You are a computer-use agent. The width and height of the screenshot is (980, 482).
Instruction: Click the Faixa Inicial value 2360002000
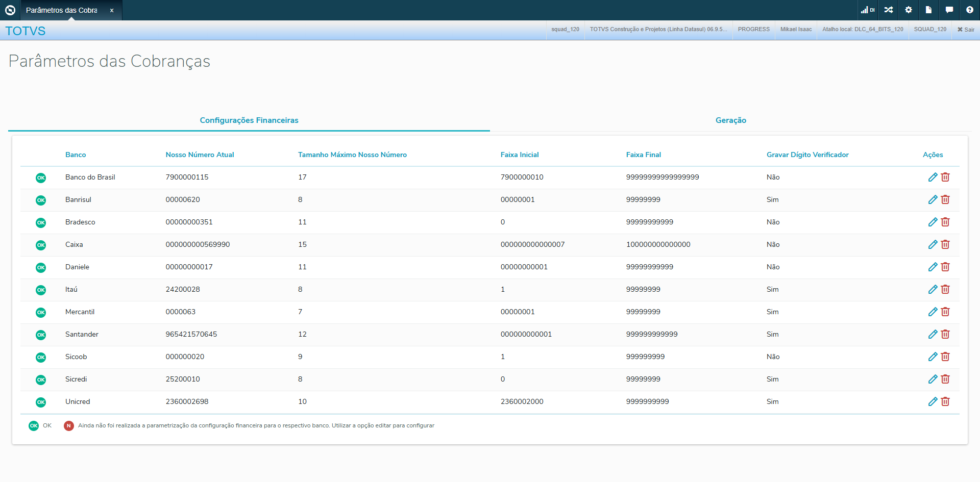(x=522, y=401)
